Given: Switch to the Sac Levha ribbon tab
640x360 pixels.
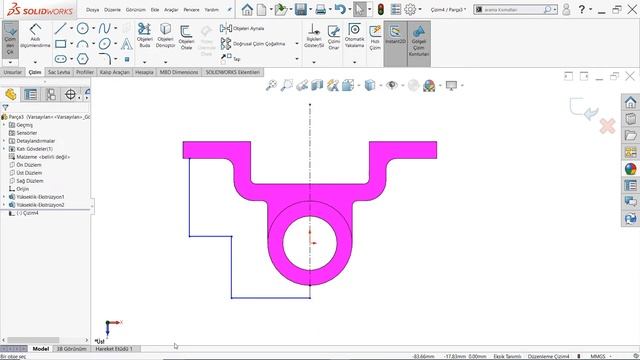Looking at the screenshot, I should pos(59,72).
